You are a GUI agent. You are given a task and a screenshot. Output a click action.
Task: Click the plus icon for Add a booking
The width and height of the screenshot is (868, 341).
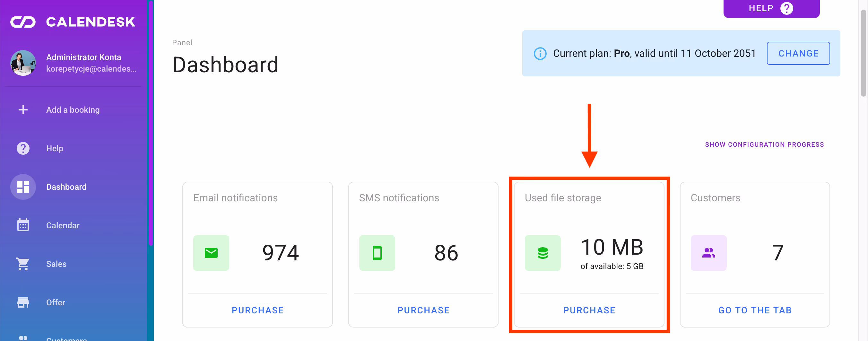coord(23,110)
